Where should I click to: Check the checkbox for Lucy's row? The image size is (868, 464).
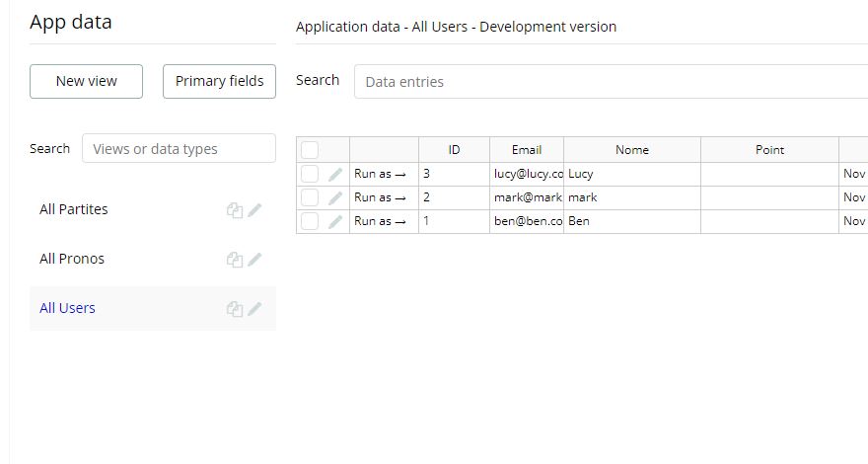click(310, 174)
